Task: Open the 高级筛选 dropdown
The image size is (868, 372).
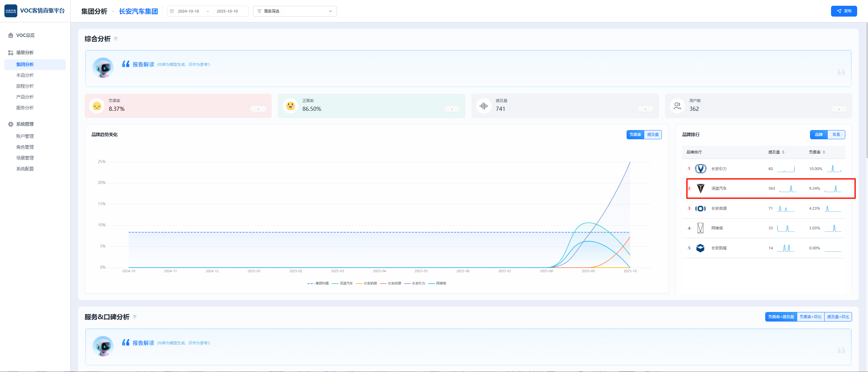Action: pos(295,11)
